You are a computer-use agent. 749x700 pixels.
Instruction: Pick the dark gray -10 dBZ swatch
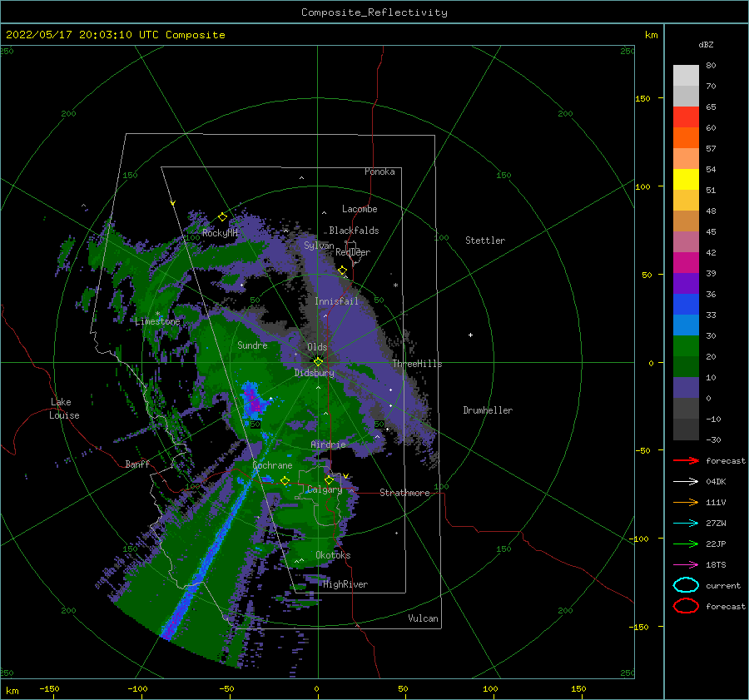click(686, 429)
